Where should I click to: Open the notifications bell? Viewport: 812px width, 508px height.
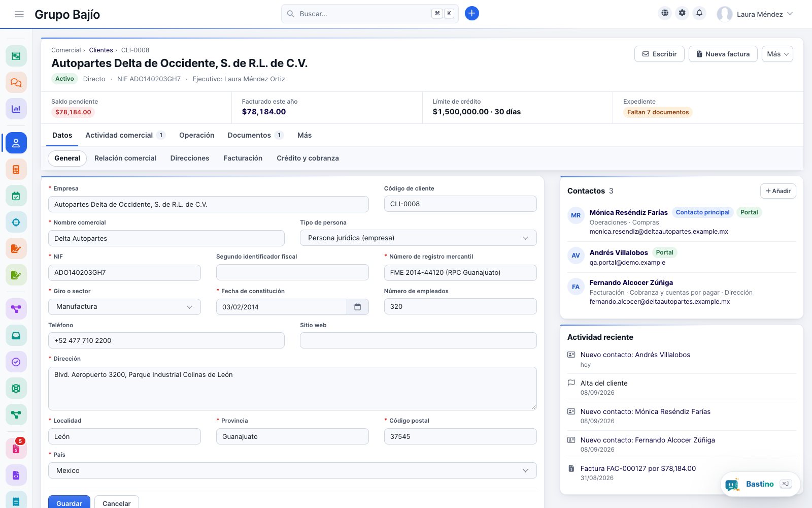(699, 13)
